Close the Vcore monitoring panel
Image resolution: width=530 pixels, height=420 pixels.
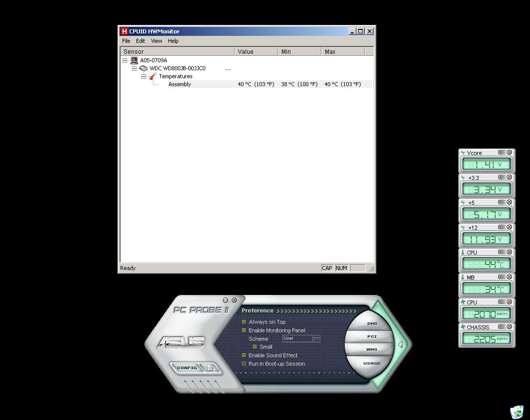(509, 152)
